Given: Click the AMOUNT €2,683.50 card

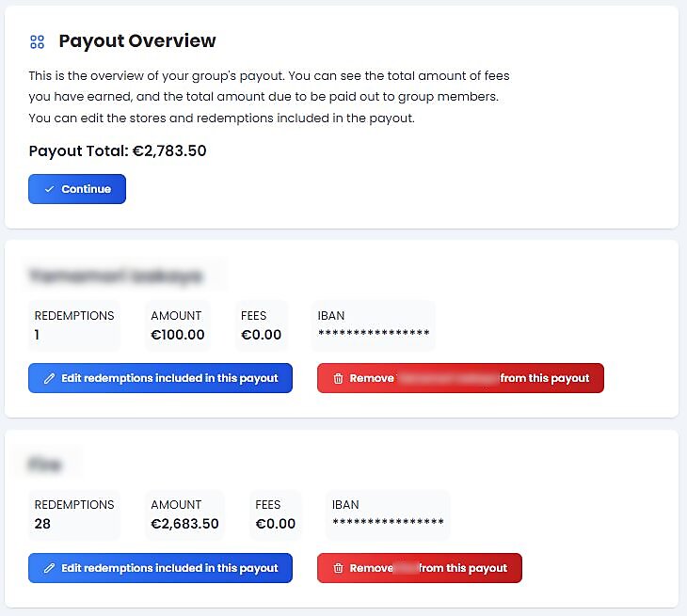Looking at the screenshot, I should 185,514.
